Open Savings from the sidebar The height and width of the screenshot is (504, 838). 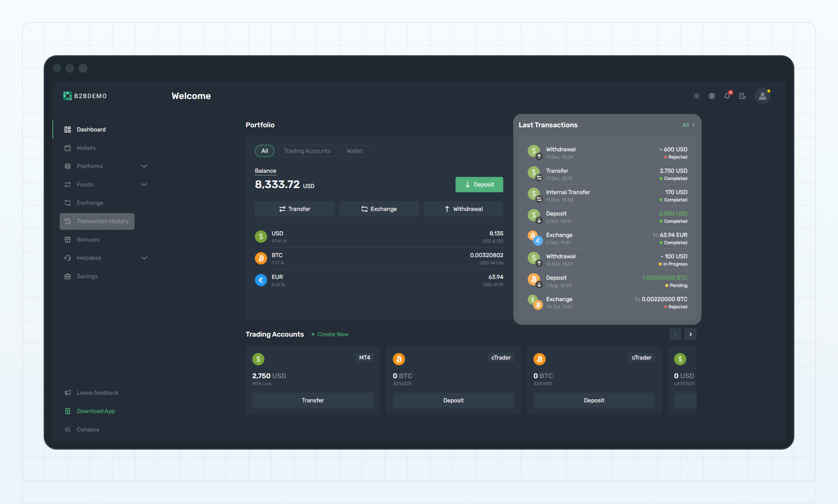coord(87,276)
